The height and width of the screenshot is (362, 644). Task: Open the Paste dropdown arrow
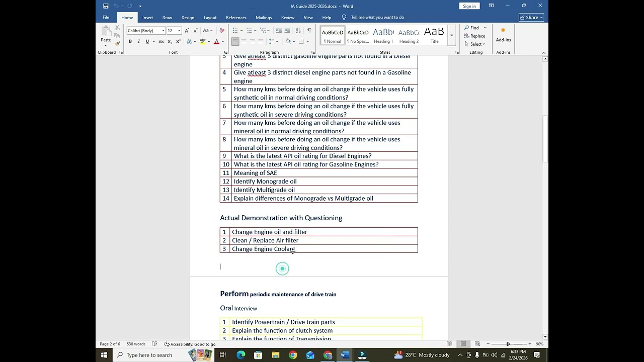(x=106, y=45)
